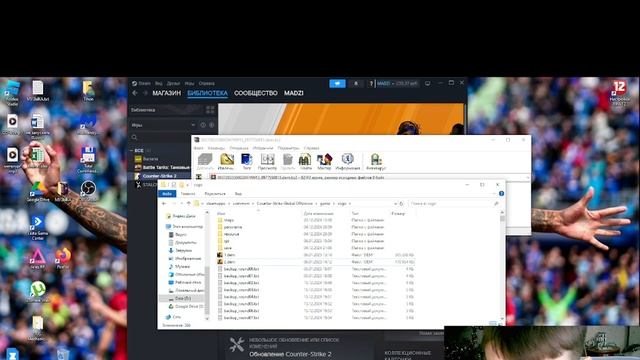Open WinRAR Параметры menu
Viewport: 640px width, 360px height.
click(x=288, y=148)
